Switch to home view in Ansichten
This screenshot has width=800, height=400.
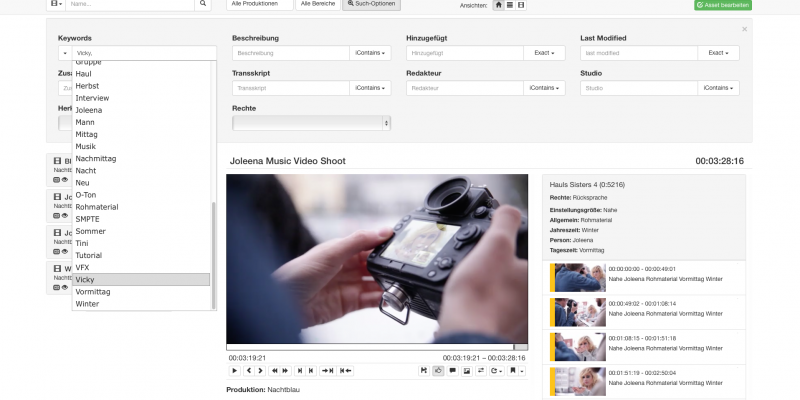499,5
